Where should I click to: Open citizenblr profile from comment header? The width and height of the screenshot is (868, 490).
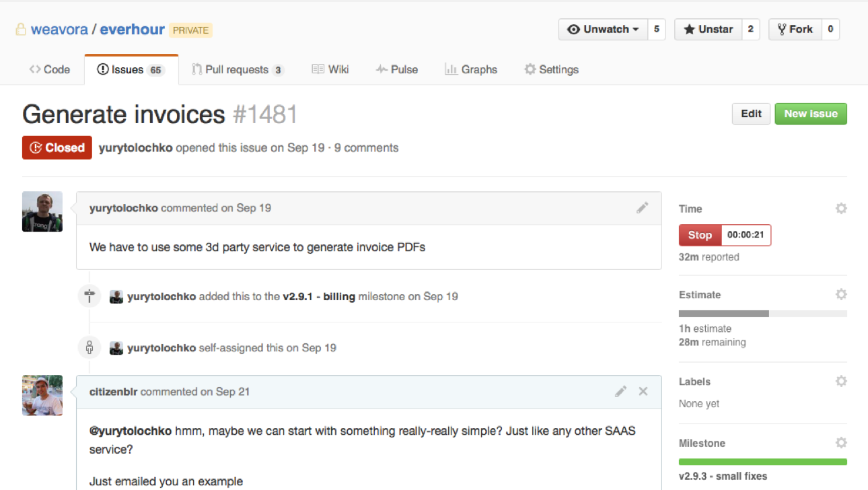[x=113, y=392]
